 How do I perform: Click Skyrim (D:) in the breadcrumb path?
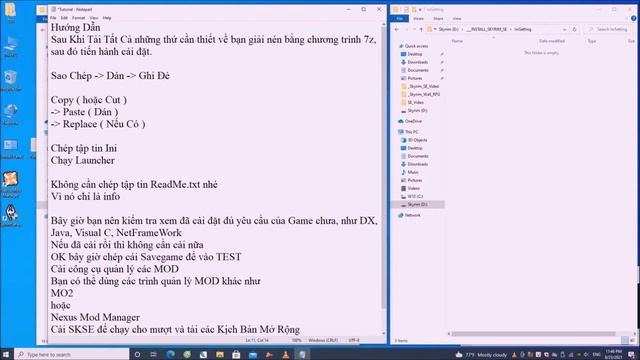[449, 29]
